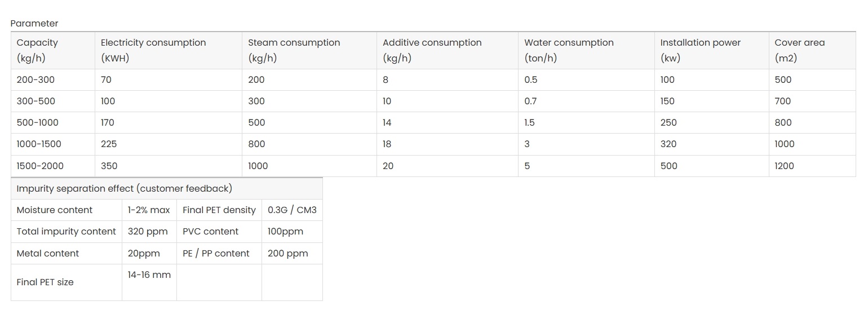Image resolution: width=868 pixels, height=323 pixels.
Task: Click the Total impurity content cell
Action: point(66,231)
